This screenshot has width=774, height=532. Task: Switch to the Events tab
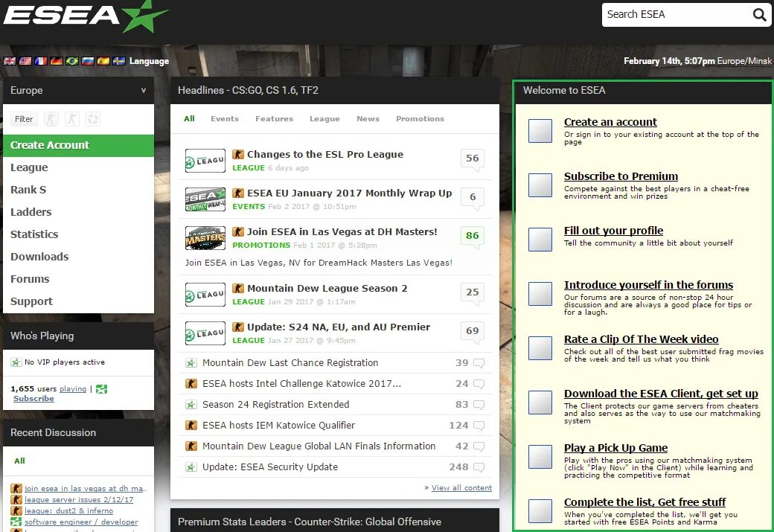coord(225,118)
